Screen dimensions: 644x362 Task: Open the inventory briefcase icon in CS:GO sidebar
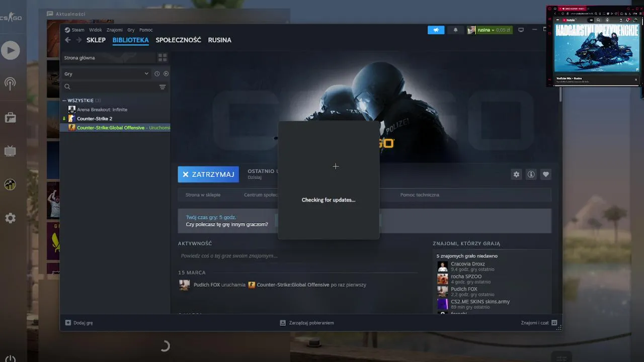pyautogui.click(x=10, y=118)
